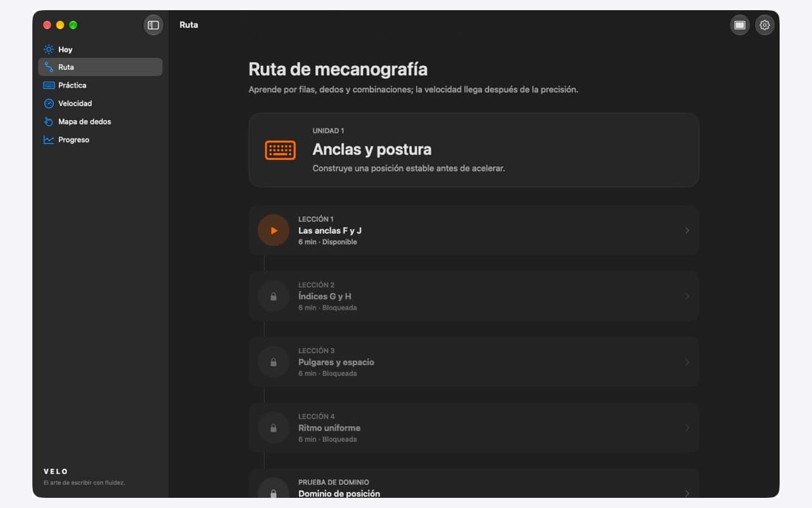
Task: Click the Dominio de posición test title
Action: click(x=339, y=493)
